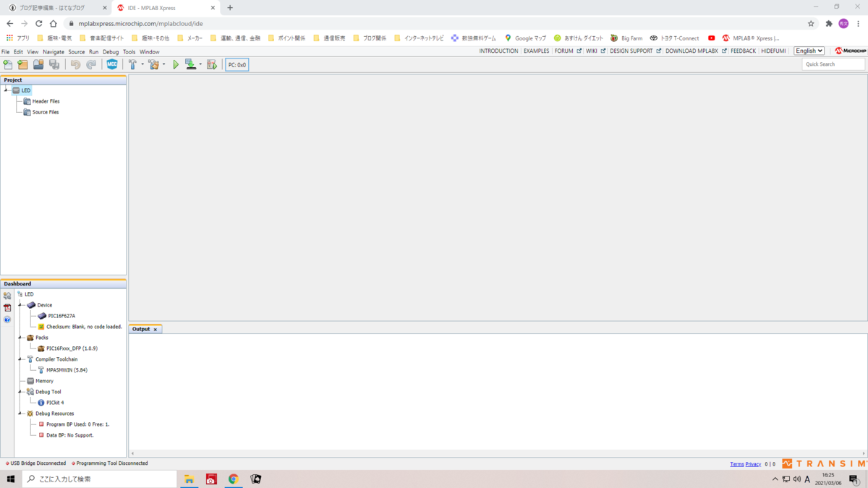Open the help question-mark icon in Dashboard sidebar

click(7, 319)
